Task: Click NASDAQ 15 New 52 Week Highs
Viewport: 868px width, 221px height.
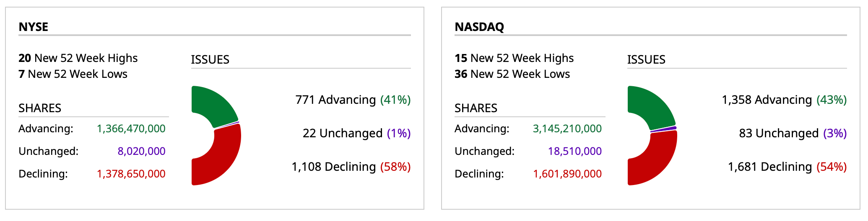Action: 514,58
